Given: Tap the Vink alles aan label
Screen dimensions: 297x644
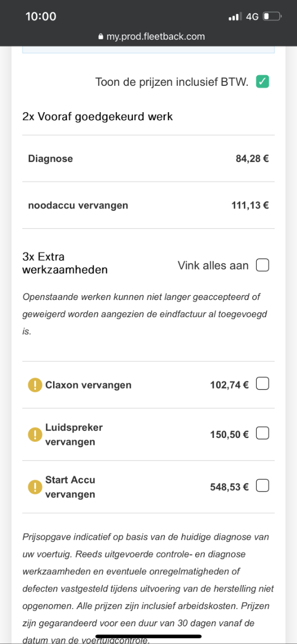Looking at the screenshot, I should click(x=213, y=265).
